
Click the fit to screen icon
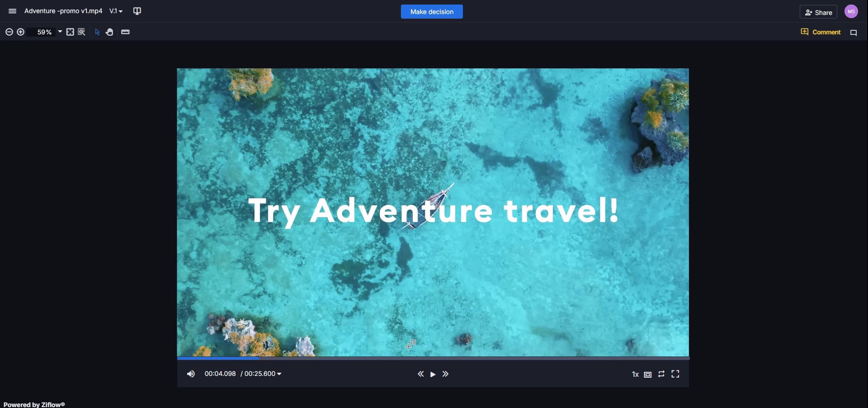tap(70, 32)
